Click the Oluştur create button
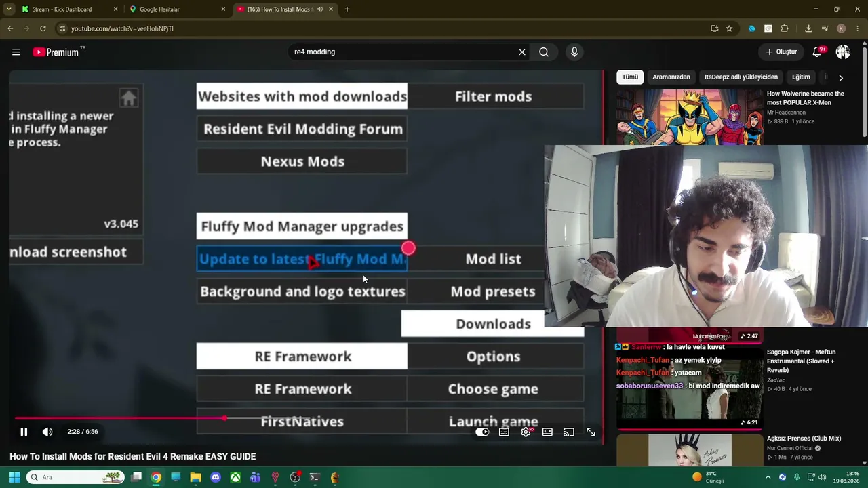The image size is (868, 488). pos(781,52)
